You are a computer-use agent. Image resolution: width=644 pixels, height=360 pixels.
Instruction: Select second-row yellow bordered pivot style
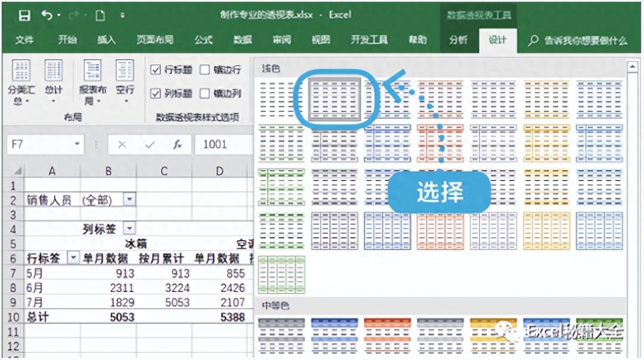click(546, 144)
